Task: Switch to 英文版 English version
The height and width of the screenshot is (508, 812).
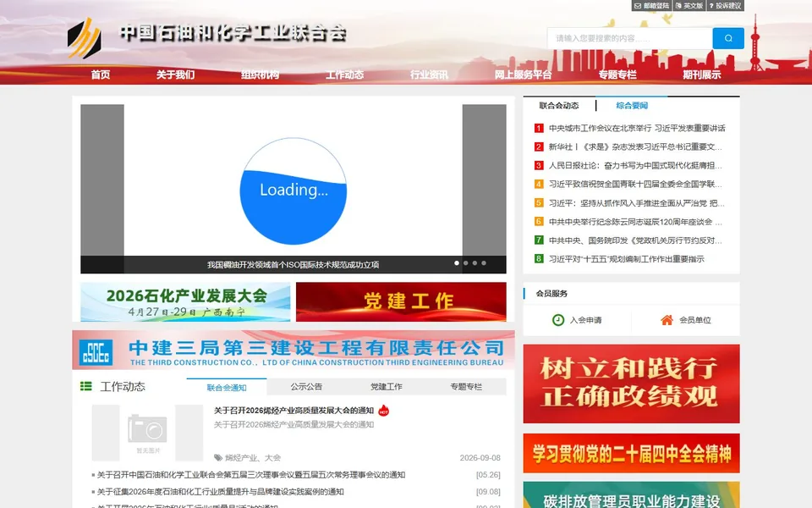Action: 689,6
